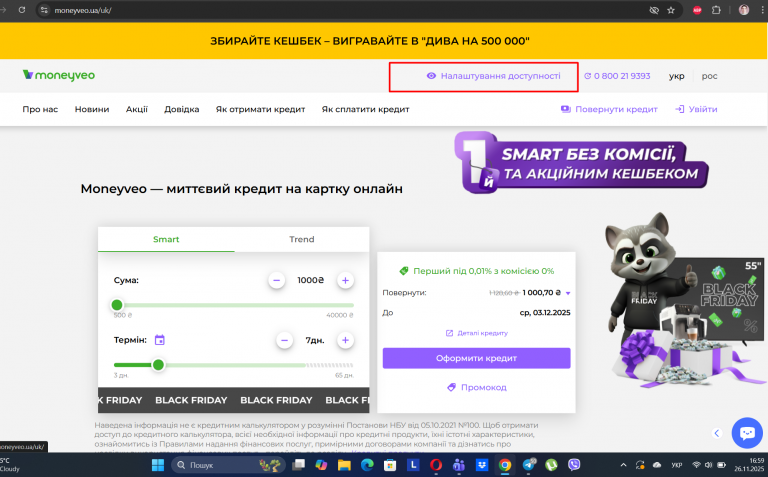This screenshot has width=768, height=477.
Task: Show hidden system tray icons
Action: 623,465
